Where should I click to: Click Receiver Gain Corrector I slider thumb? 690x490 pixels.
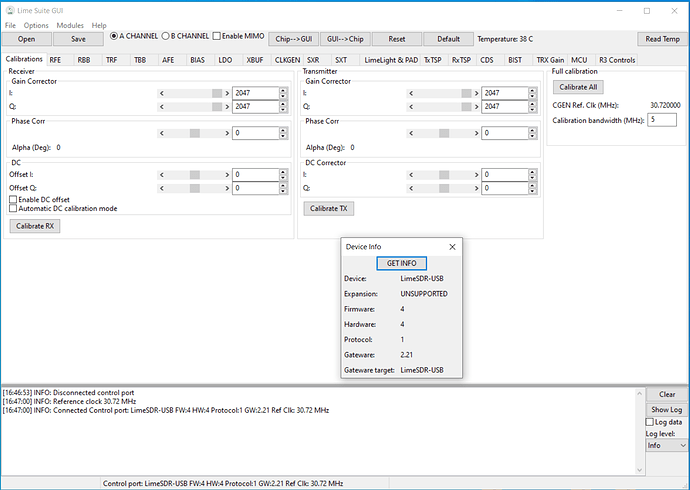217,93
